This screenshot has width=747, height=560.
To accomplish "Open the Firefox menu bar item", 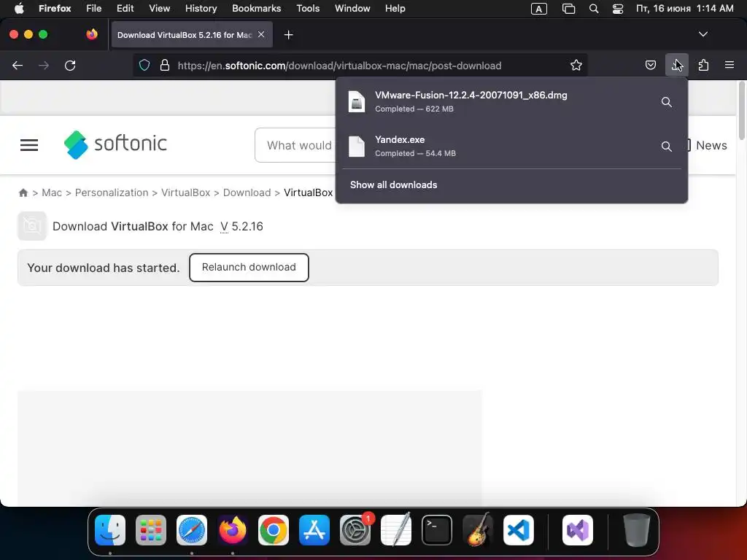I will (55, 8).
